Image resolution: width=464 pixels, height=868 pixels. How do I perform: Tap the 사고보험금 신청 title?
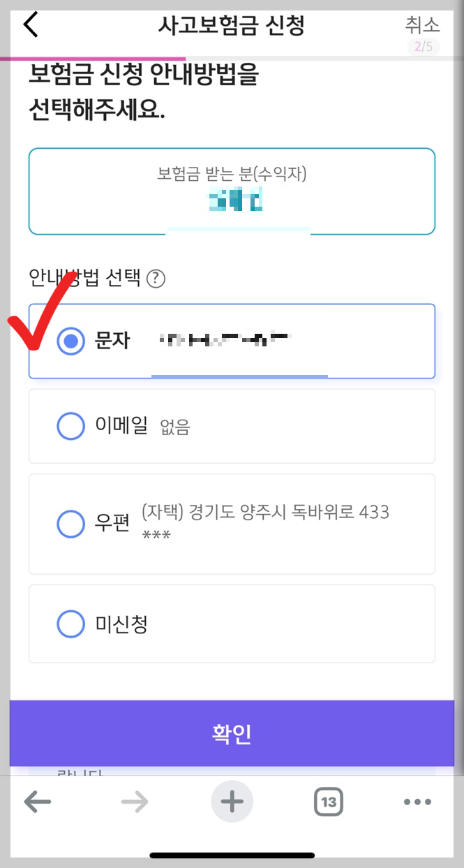tap(232, 24)
